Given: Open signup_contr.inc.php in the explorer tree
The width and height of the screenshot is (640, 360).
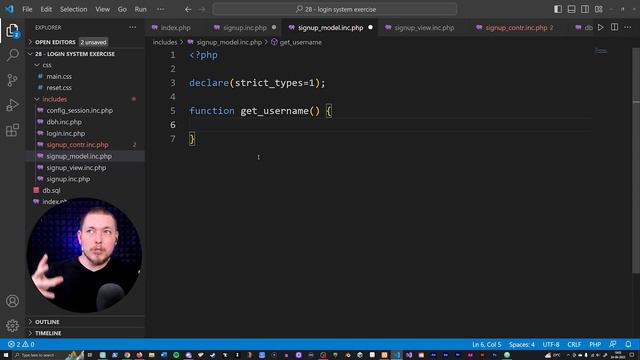Looking at the screenshot, I should pyautogui.click(x=85, y=145).
